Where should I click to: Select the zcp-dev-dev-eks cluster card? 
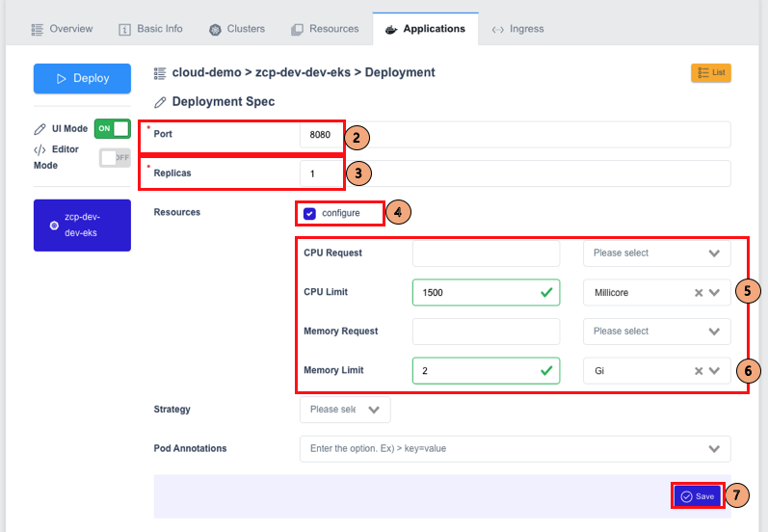click(x=82, y=225)
